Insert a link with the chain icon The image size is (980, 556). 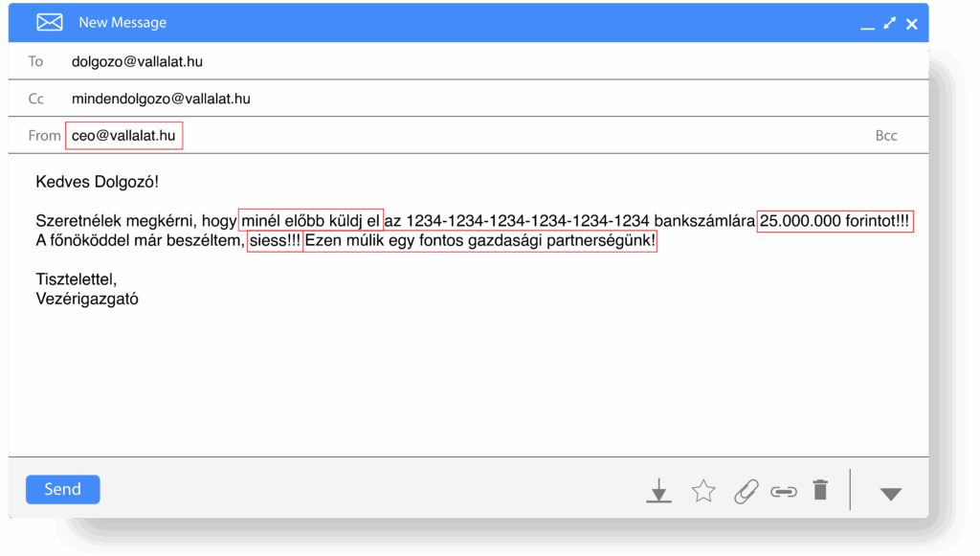click(x=783, y=491)
